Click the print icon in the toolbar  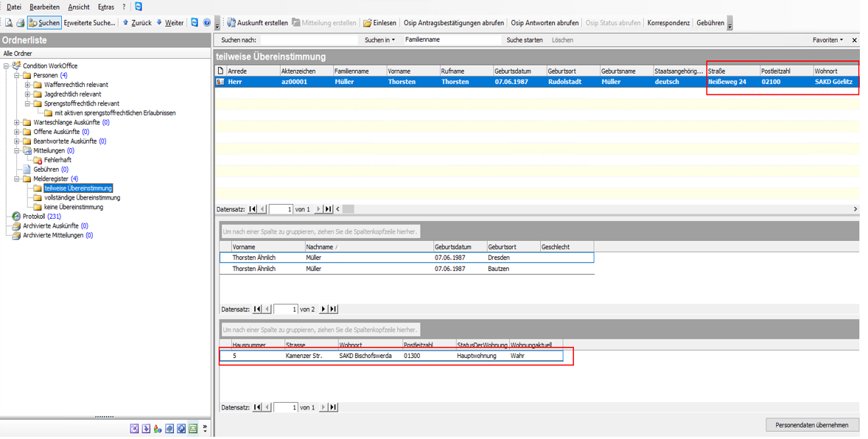point(20,24)
